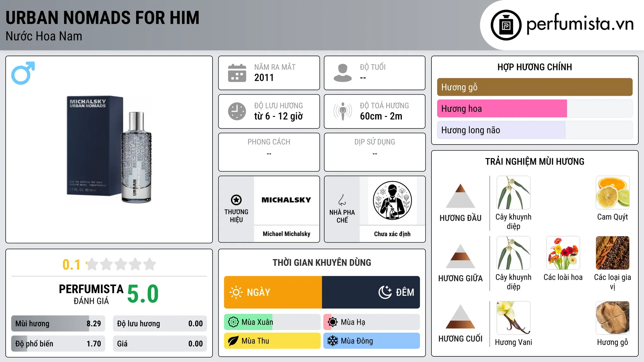Click the calendar icon beside Năm ra mắt
644x362 pixels.
tap(237, 73)
